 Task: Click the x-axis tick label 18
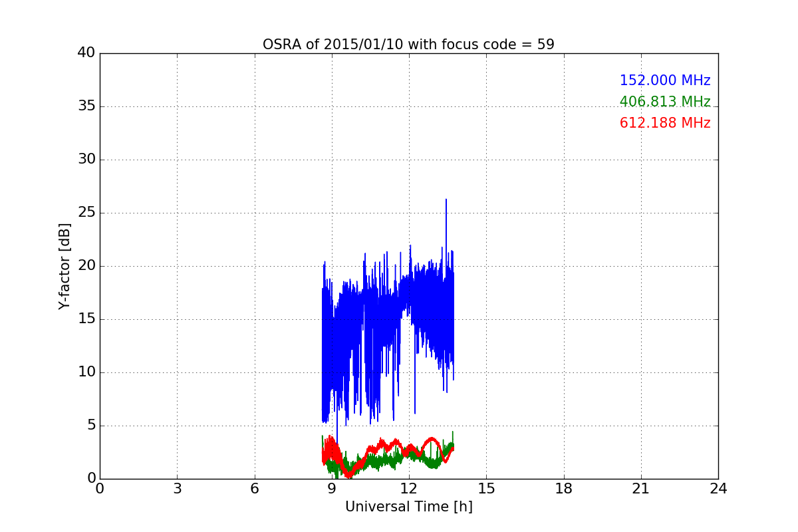(x=564, y=489)
